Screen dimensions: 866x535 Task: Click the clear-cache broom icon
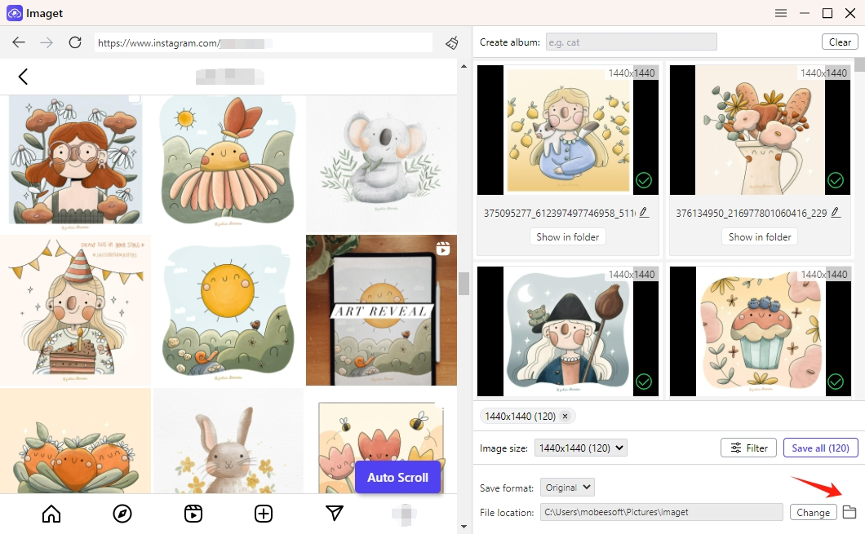[x=452, y=43]
